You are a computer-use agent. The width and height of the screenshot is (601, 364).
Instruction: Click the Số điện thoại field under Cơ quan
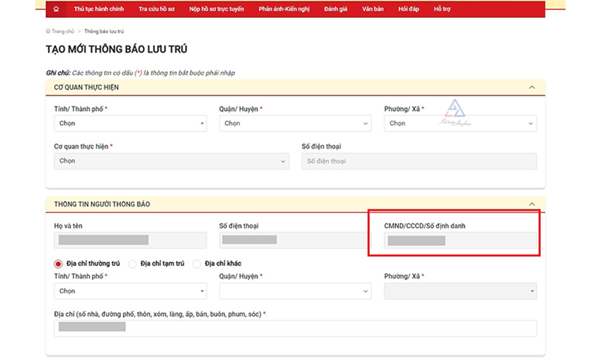pos(419,161)
